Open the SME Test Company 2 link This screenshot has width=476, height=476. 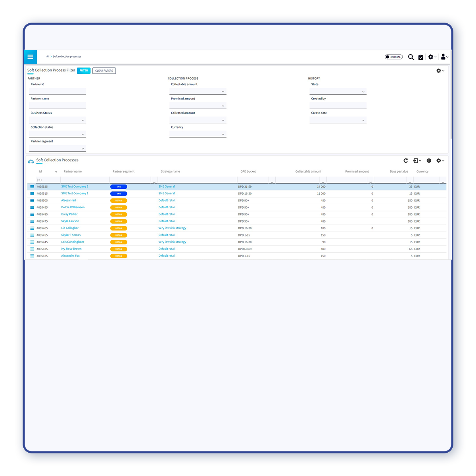point(75,186)
